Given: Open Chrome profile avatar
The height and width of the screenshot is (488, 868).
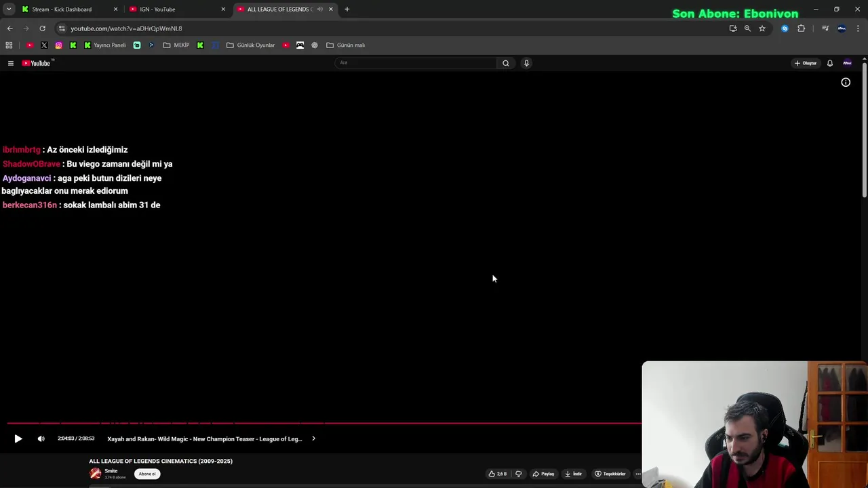Looking at the screenshot, I should [x=842, y=28].
